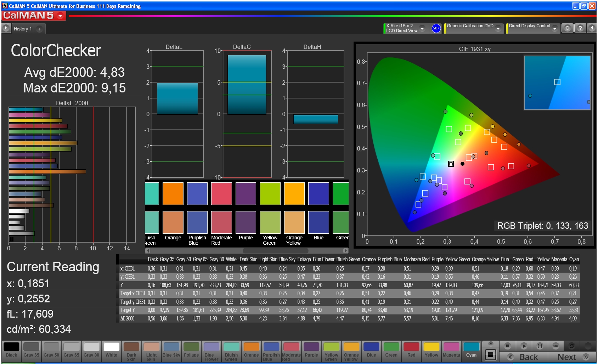Select the Orange Yellow patch button
This screenshot has width=598, height=364.
coord(351,351)
